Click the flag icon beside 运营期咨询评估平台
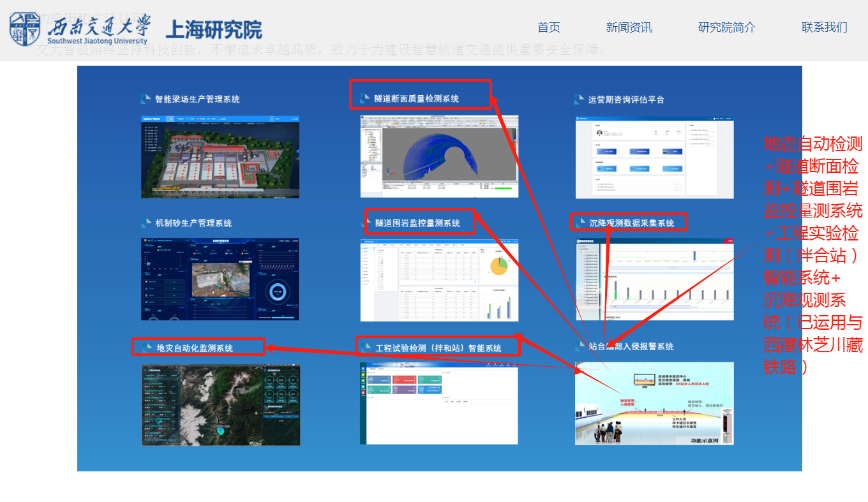 580,100
